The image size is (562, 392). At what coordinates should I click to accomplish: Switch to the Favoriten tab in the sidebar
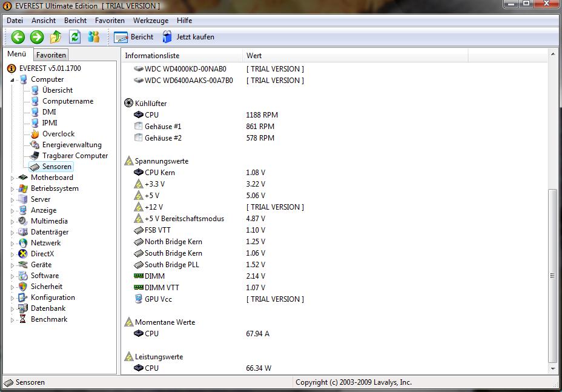(51, 55)
